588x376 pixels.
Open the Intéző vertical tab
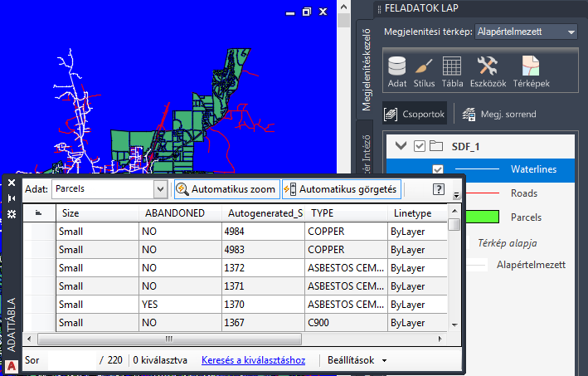[366, 149]
